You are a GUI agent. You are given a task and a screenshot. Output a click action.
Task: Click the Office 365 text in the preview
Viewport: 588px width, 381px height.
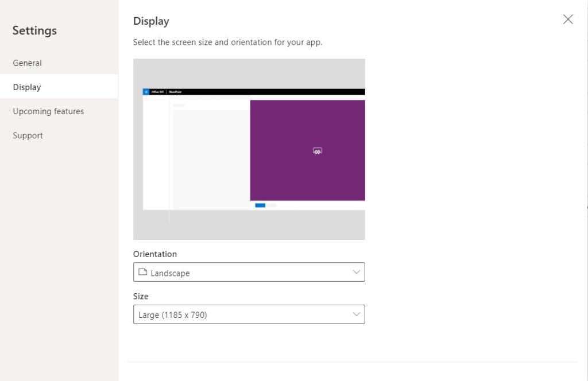point(157,92)
